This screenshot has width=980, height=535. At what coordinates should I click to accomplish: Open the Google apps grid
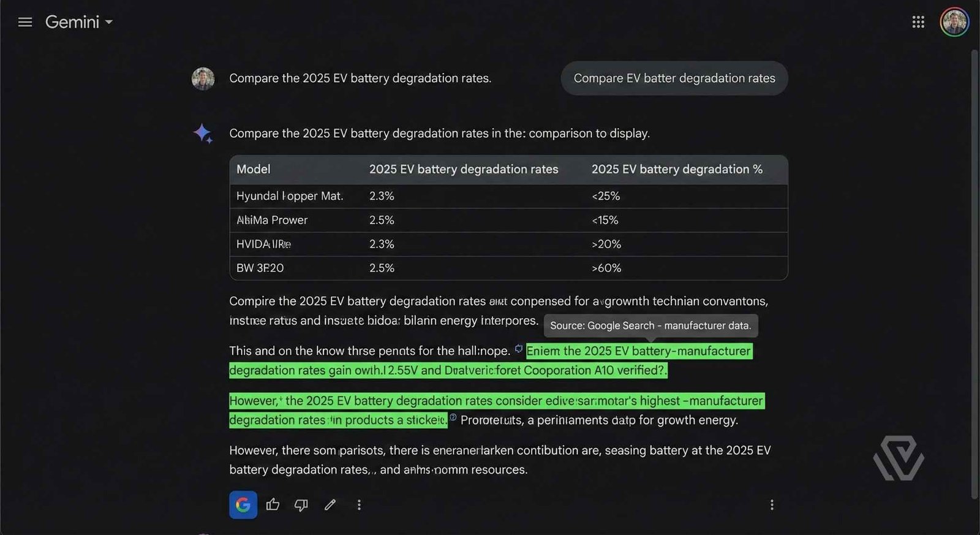coord(918,23)
